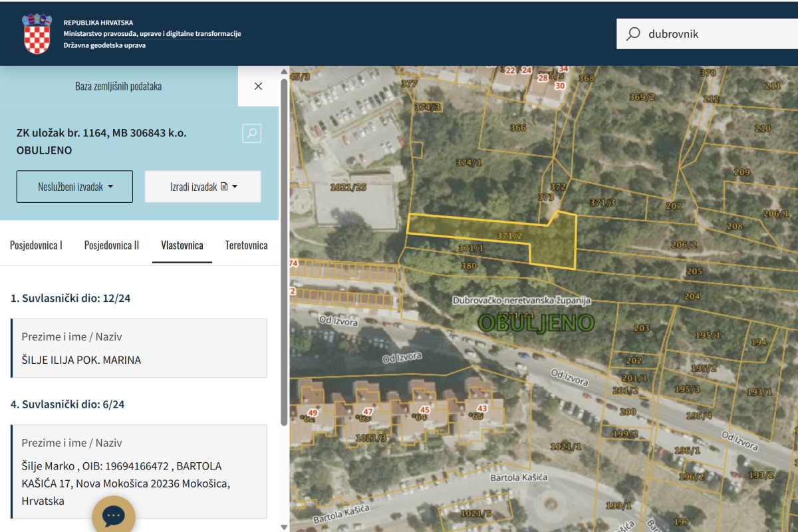Select the Vlastovnica tab
Screen dimensions: 798x532
pos(182,245)
